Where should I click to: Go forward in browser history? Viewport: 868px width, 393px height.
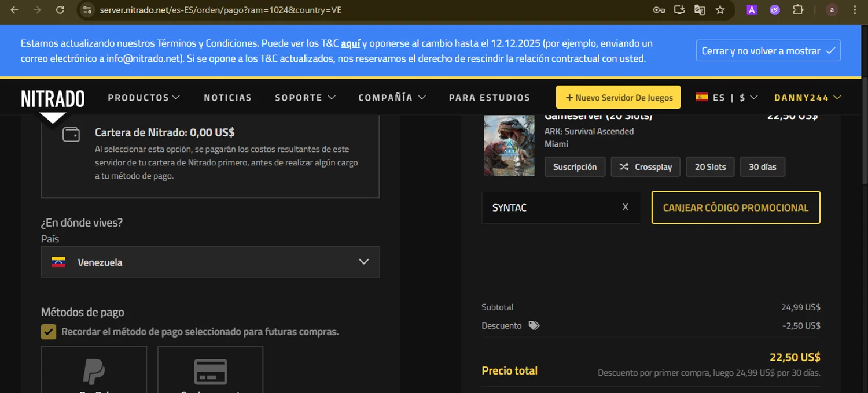(37, 10)
